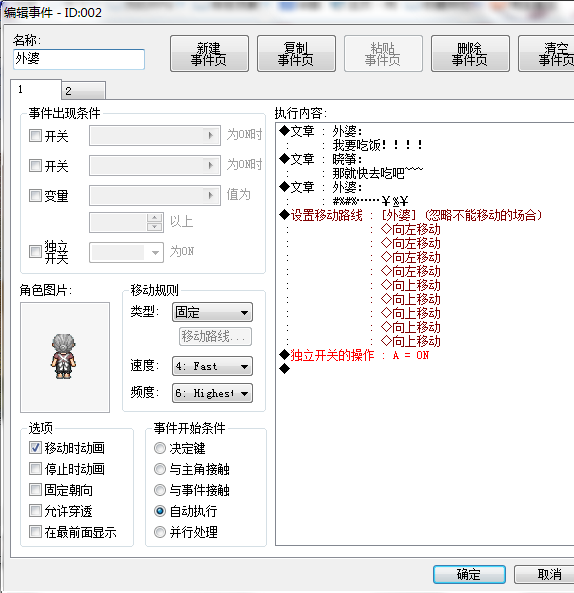Screen dimensions: 574x593
Task: Check the 在最前面显示 option
Action: [x=35, y=532]
